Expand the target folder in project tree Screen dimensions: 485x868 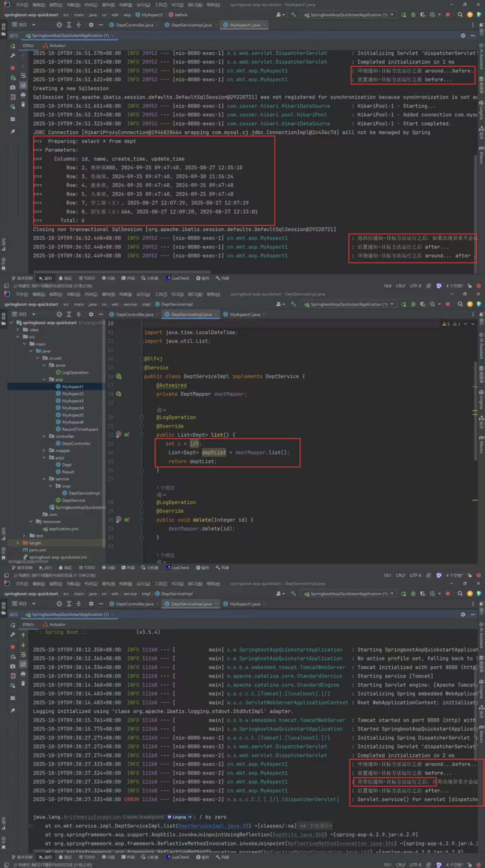[x=17, y=543]
